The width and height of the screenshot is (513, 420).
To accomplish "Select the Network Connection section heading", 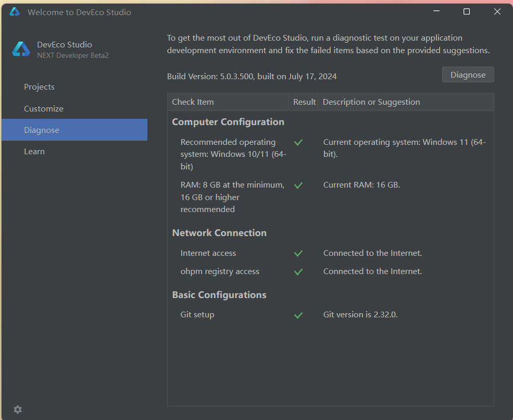I will click(x=219, y=233).
